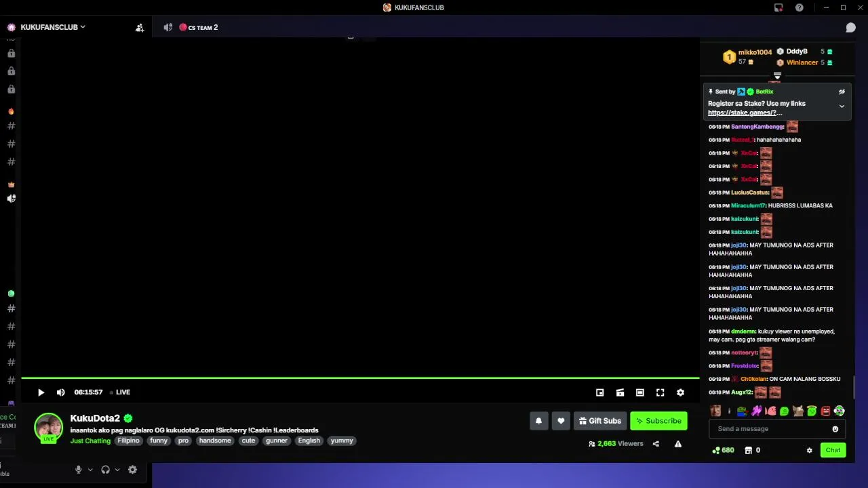Open the channel shop icon
Screen dimensions: 868x488
pos(748,450)
